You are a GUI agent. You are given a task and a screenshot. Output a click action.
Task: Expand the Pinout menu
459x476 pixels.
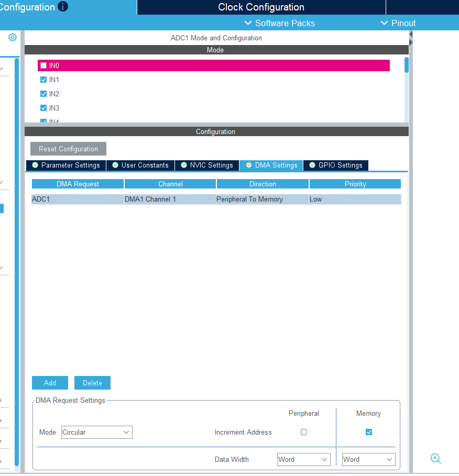398,23
